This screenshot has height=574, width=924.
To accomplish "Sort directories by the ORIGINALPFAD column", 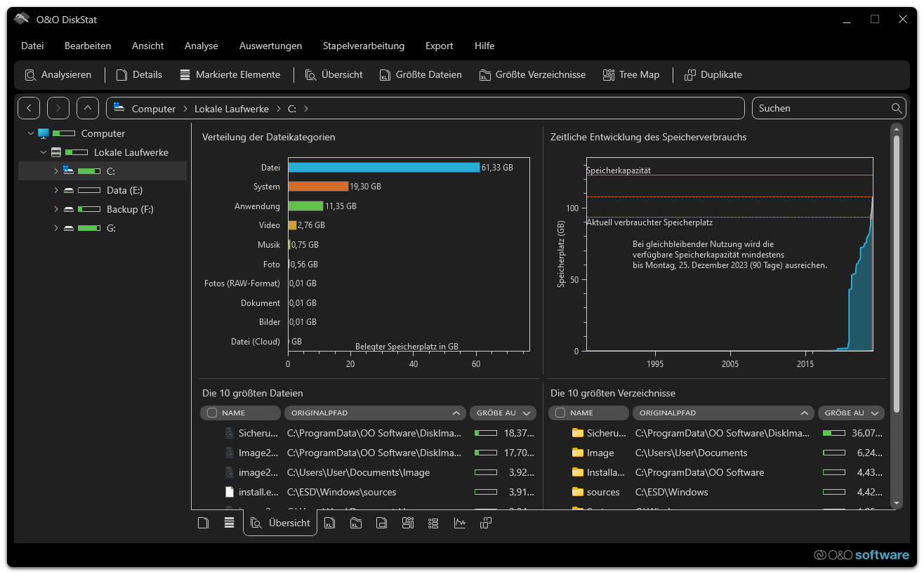I will pos(723,413).
